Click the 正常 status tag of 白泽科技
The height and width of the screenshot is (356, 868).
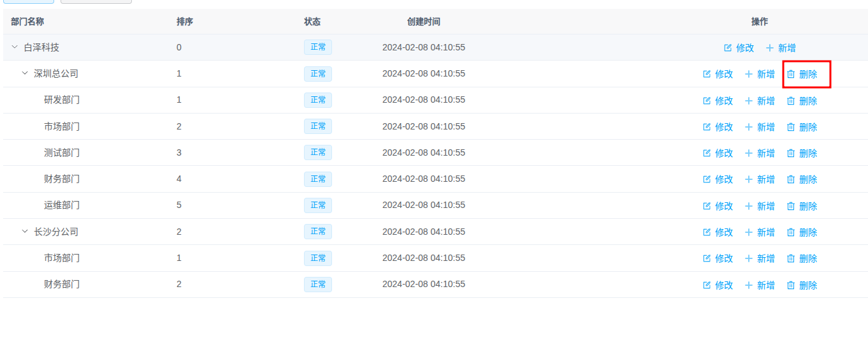pos(317,47)
